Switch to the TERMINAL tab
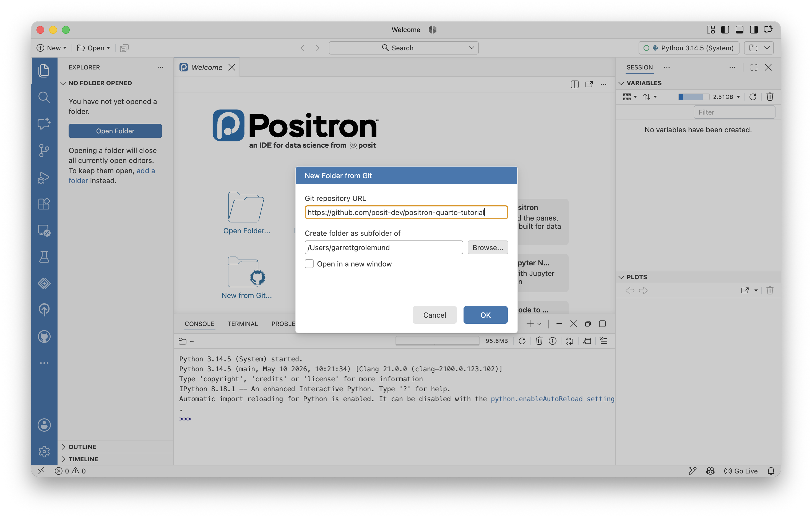 pyautogui.click(x=243, y=324)
